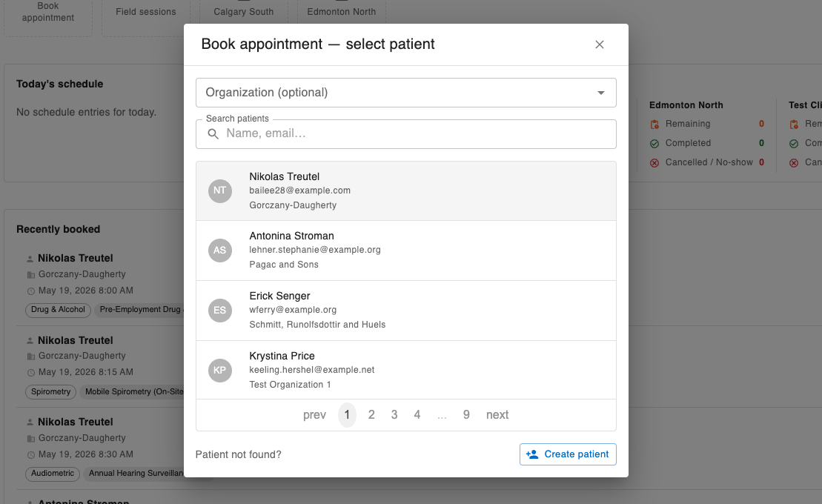Click Pagac and Sons organization text

click(284, 265)
